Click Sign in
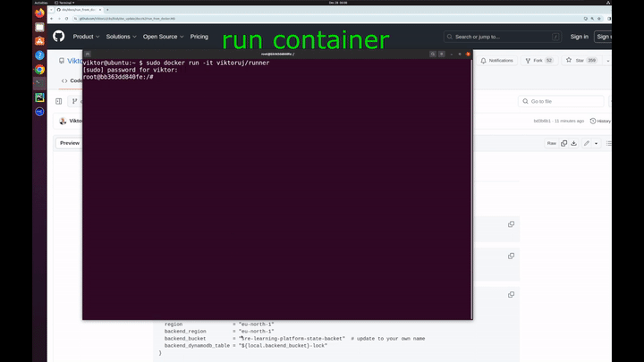This screenshot has height=362, width=644. [579, 37]
